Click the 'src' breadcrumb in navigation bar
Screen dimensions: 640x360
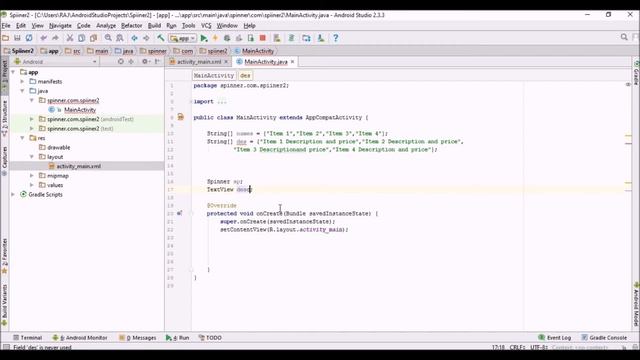tap(76, 51)
